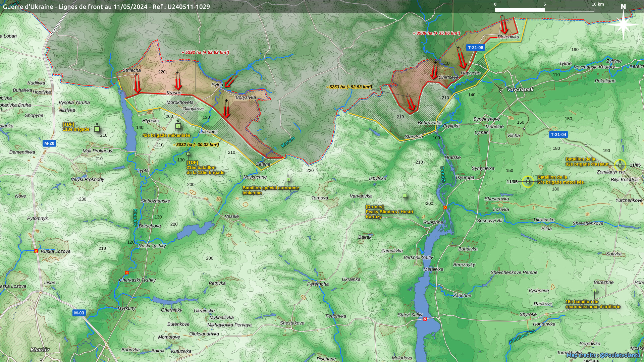
Task: Click the north compass star icon
Action: pos(623,24)
